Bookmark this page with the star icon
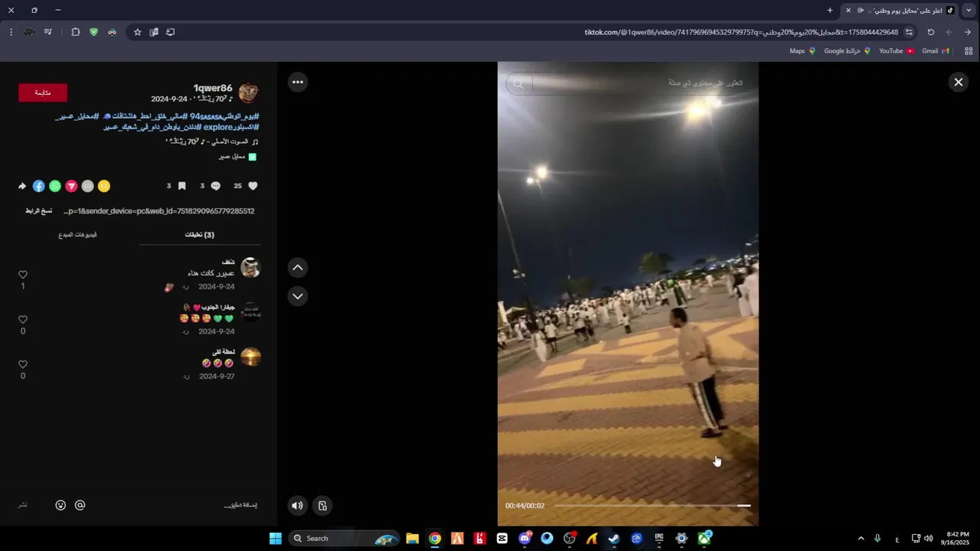Viewport: 980px width, 551px height. [x=138, y=32]
